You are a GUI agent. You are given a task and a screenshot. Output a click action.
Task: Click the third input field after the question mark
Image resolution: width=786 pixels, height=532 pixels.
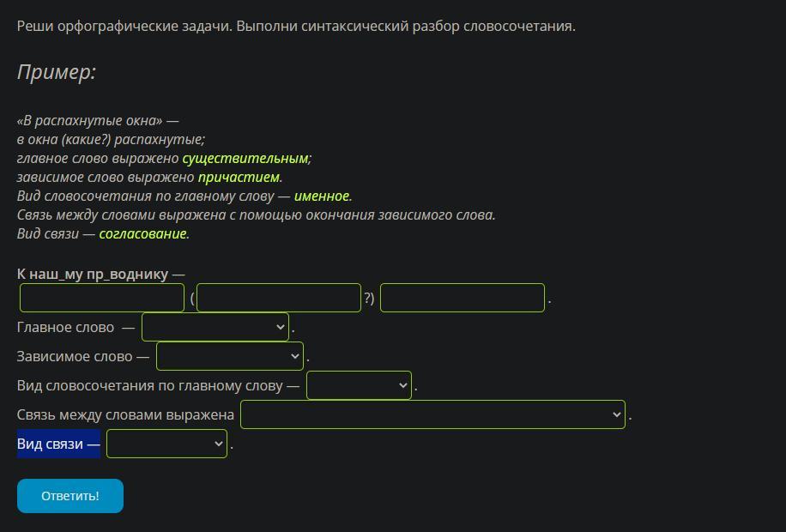463,298
